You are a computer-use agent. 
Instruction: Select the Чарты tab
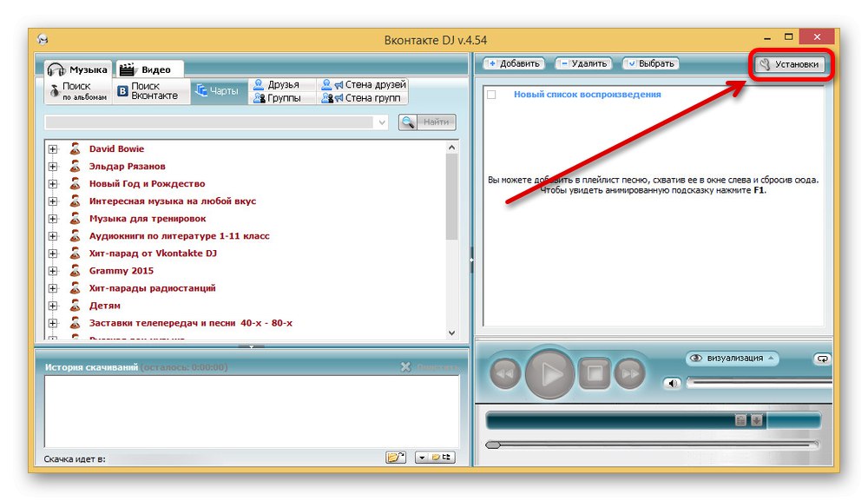click(x=218, y=91)
